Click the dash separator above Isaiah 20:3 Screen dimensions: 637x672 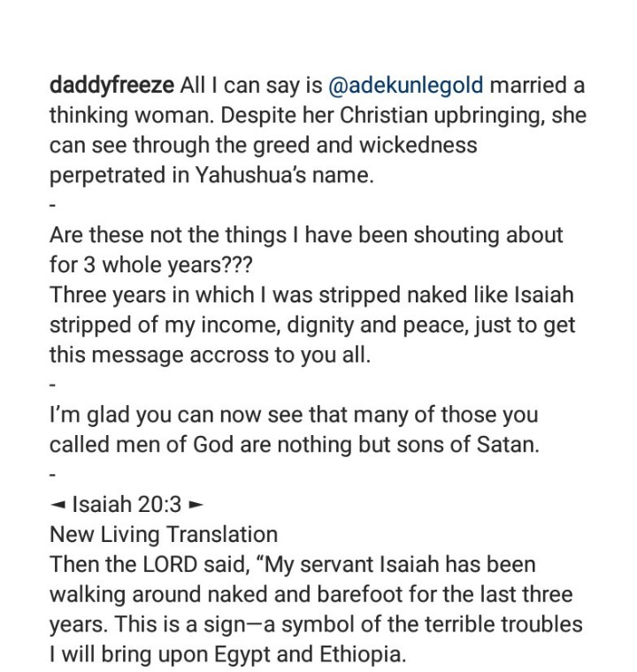(53, 476)
